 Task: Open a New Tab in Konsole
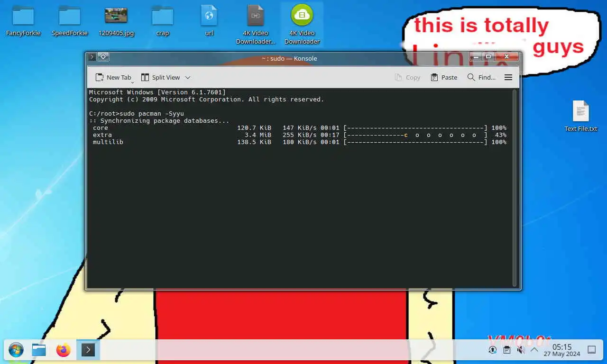[113, 77]
